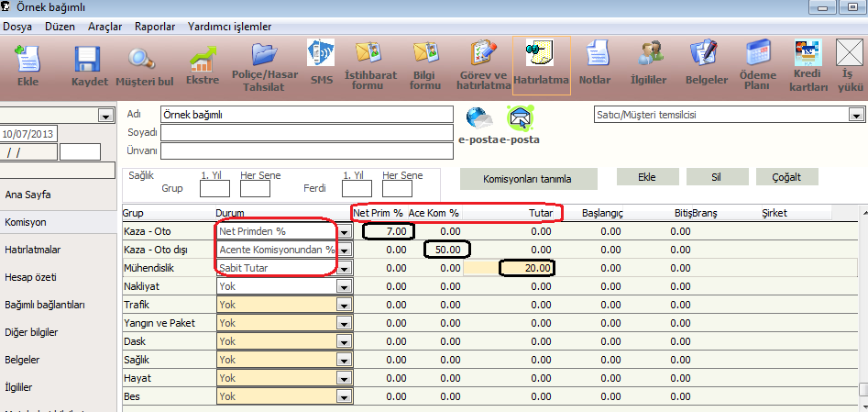Click the Komisyonları tanımla button

point(528,177)
